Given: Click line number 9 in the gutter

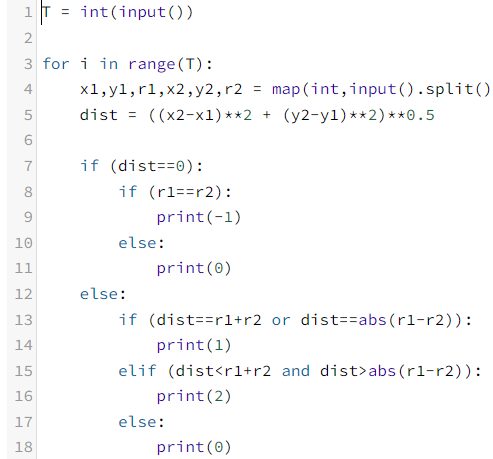Looking at the screenshot, I should (28, 217).
